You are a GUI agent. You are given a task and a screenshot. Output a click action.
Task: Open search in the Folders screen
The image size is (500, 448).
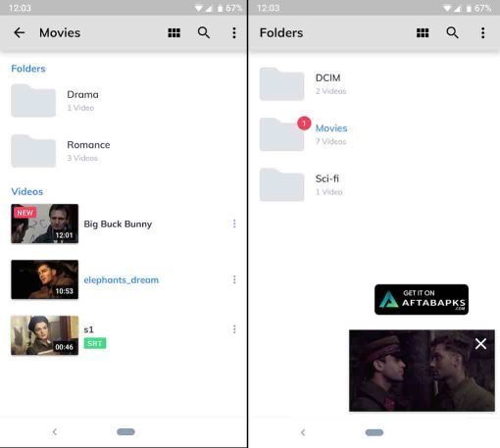pos(452,32)
